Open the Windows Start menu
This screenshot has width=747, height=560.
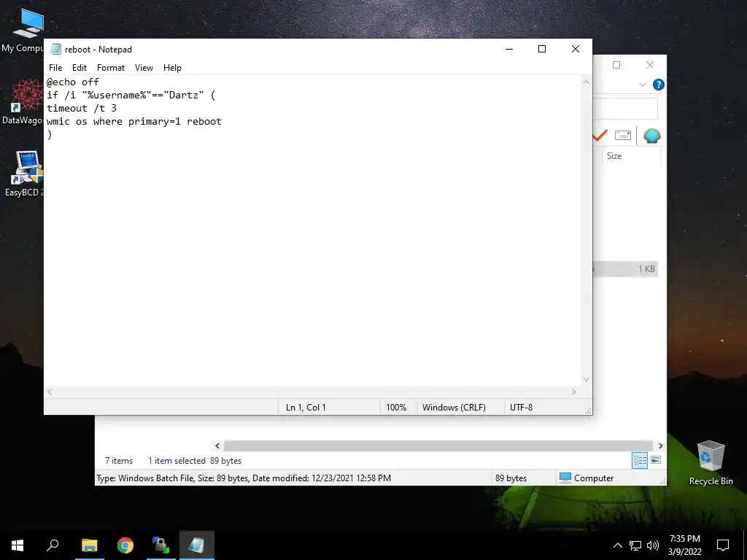click(x=18, y=545)
